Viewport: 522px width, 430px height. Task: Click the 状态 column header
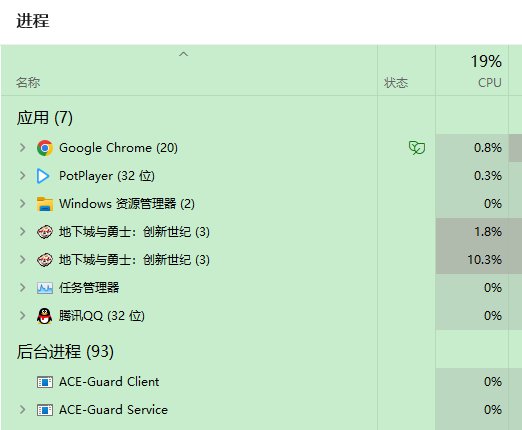pos(396,82)
